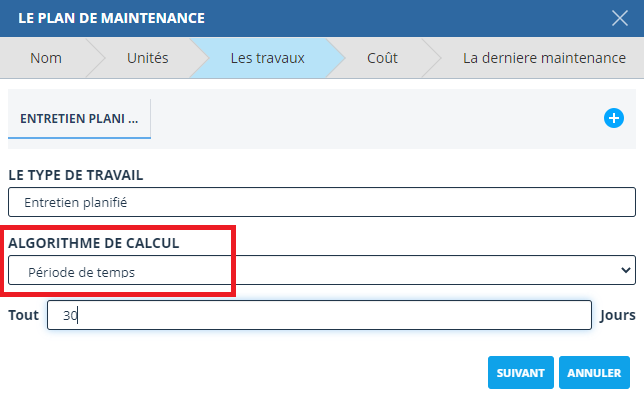The image size is (644, 406).
Task: Click the Tout label before the field
Action: 23,316
